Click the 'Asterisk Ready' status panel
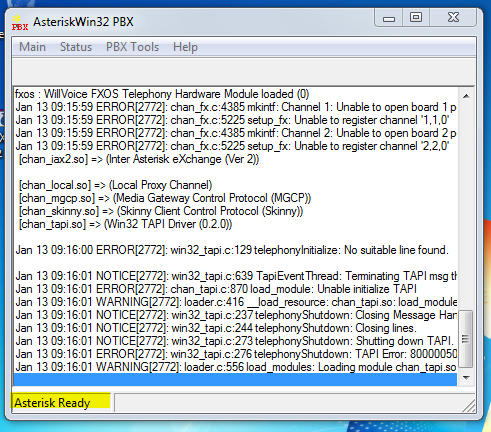Screen dimensions: 491x432 pyautogui.click(x=62, y=403)
